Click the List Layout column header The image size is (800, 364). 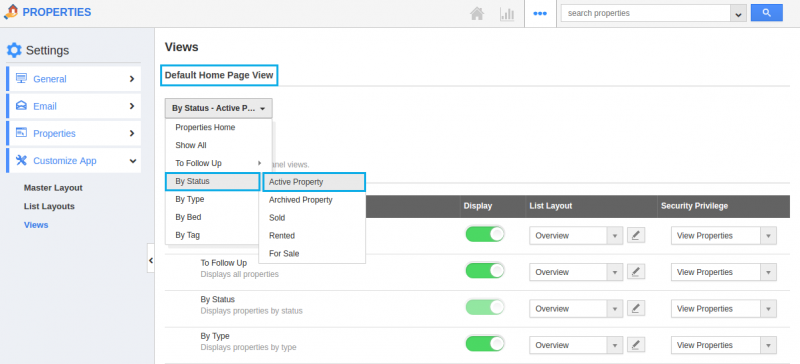tap(551, 206)
